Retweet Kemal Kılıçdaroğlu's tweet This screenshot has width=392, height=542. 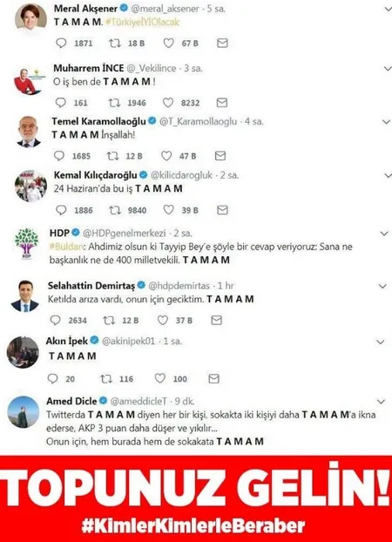[x=115, y=210]
